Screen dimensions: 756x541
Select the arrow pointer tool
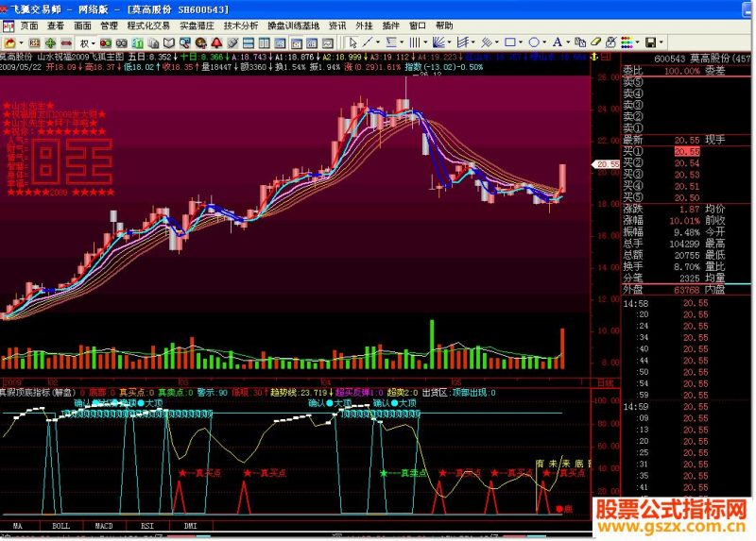tap(352, 42)
